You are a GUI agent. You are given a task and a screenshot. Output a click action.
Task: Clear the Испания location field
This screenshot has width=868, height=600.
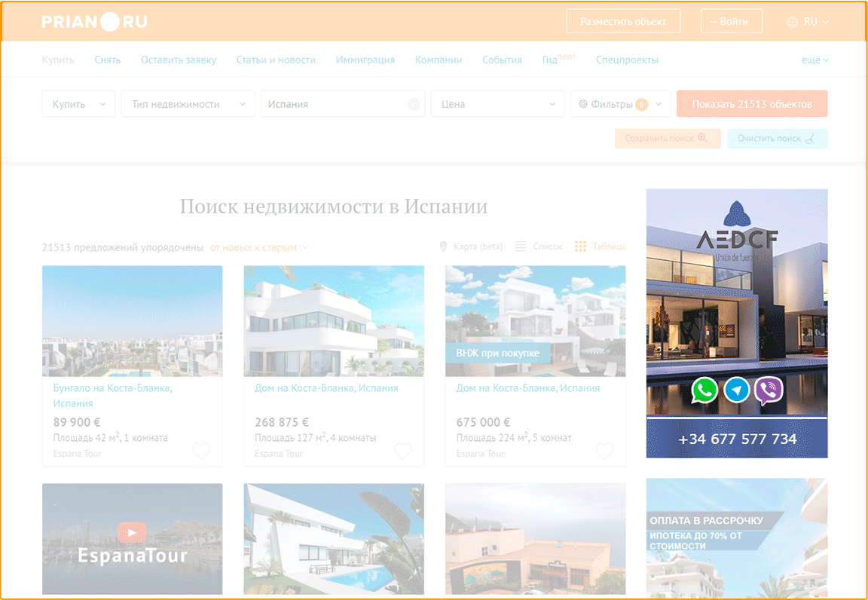pyautogui.click(x=414, y=104)
